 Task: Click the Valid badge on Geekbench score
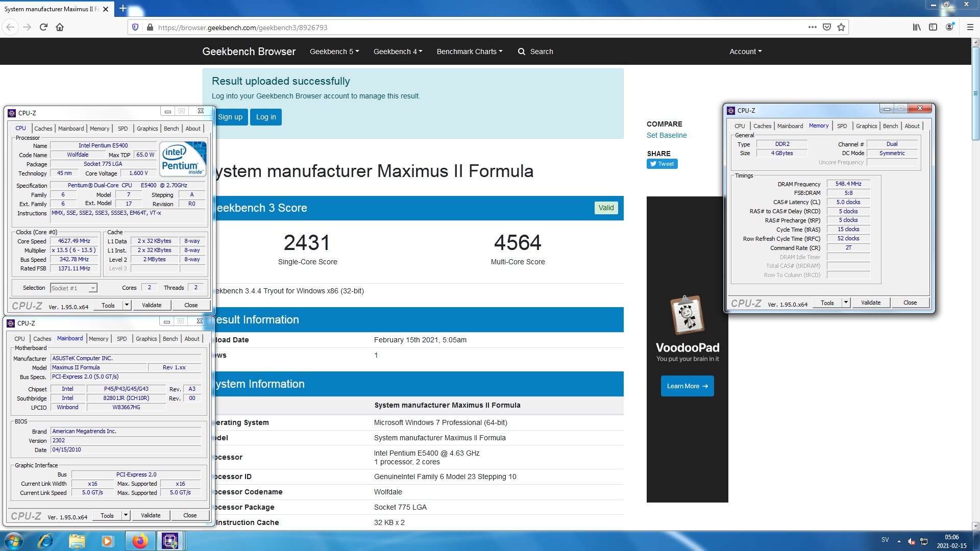coord(606,208)
